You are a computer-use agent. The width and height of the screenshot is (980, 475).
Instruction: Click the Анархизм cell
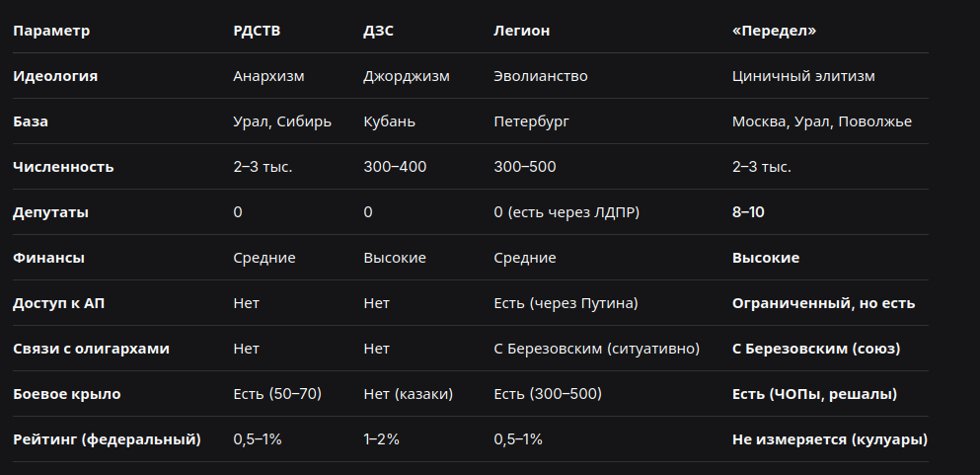[x=268, y=76]
